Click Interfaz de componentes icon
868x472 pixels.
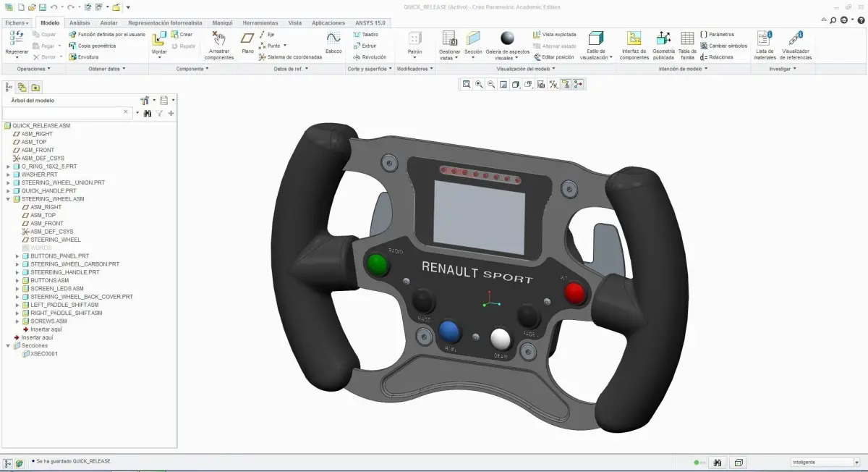[x=634, y=38]
